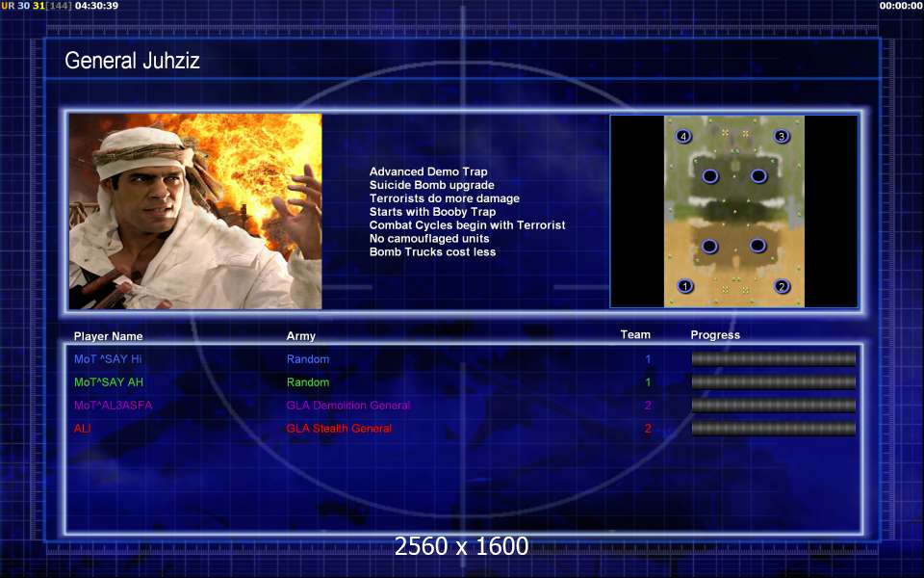Image resolution: width=924 pixels, height=578 pixels.
Task: Click start position marker 3 on the minimap
Action: [782, 136]
